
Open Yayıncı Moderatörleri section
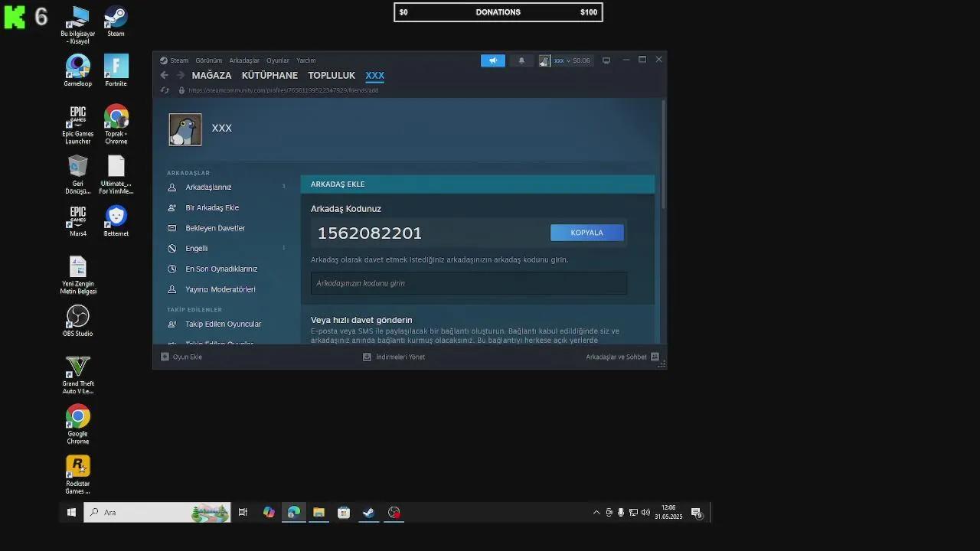click(222, 289)
